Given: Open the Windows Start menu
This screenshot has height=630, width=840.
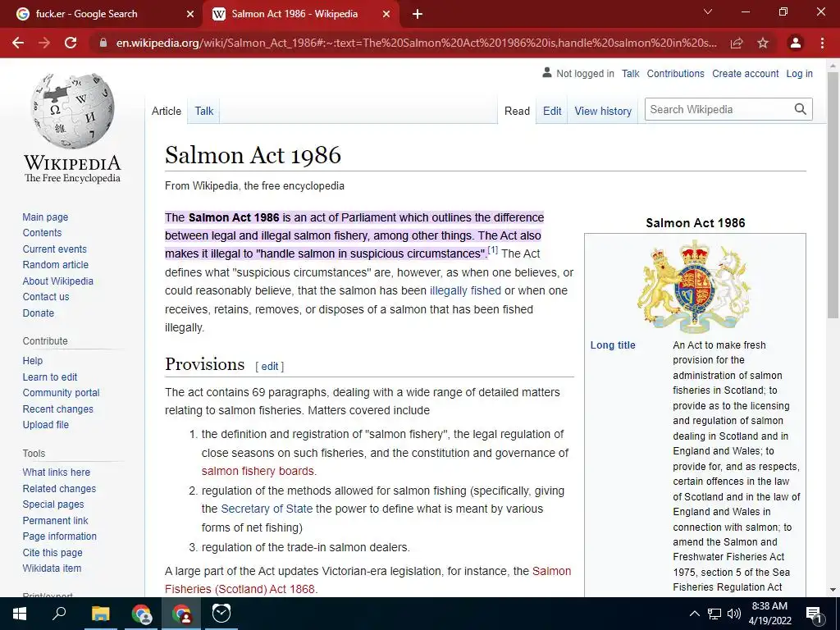Looking at the screenshot, I should (x=20, y=614).
